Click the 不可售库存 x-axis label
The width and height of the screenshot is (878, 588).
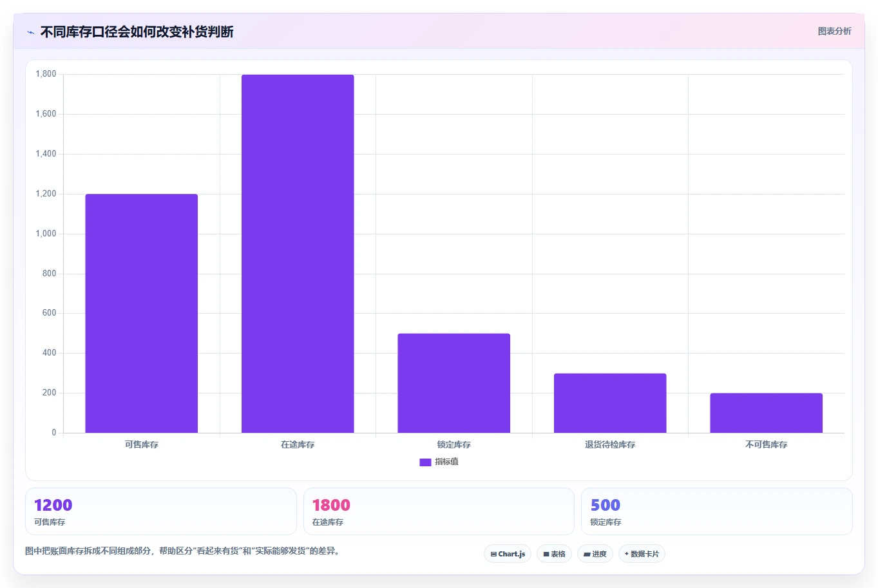[767, 445]
